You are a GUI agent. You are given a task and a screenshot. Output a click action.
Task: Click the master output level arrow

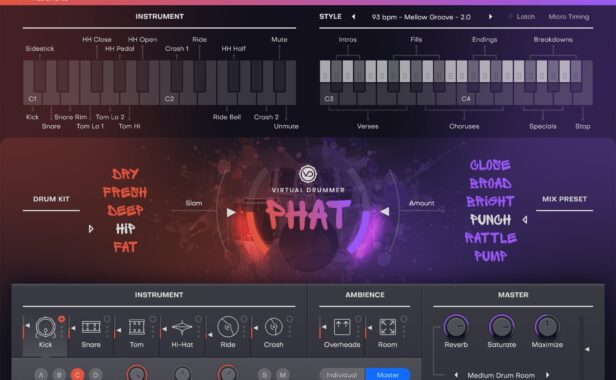[587, 349]
